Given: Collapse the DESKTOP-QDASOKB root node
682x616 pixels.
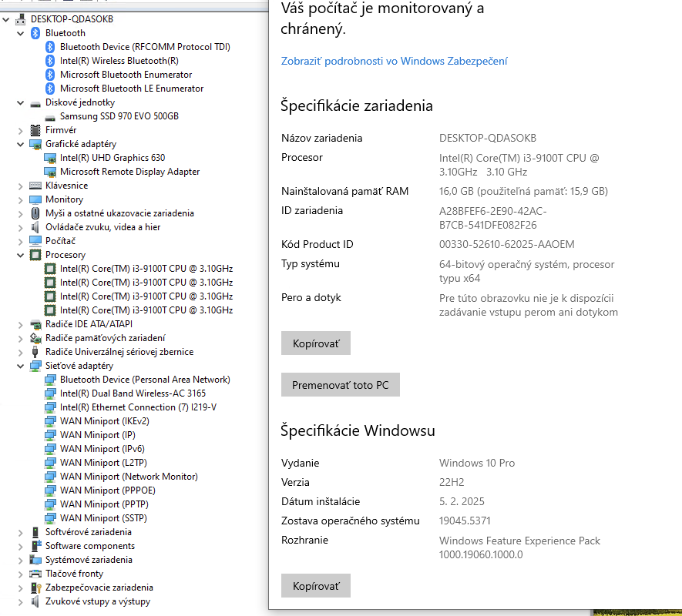Looking at the screenshot, I should (x=5, y=19).
